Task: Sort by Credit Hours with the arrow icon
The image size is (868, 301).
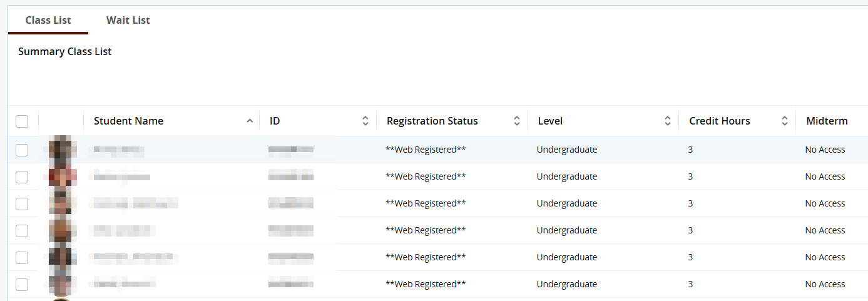Action: [785, 121]
